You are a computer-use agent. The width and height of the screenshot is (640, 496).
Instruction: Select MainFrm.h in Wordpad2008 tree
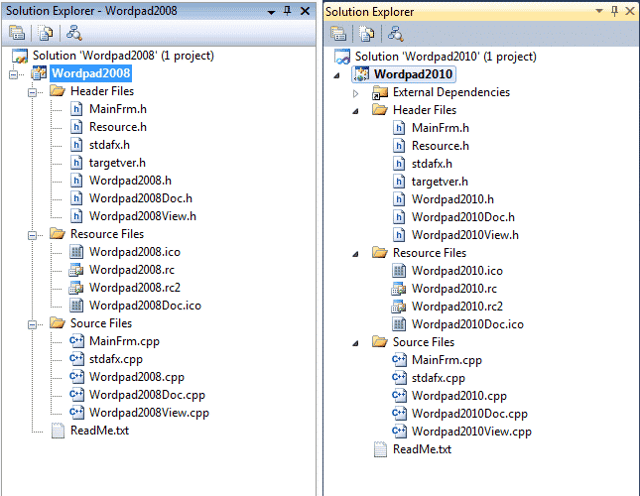(118, 109)
